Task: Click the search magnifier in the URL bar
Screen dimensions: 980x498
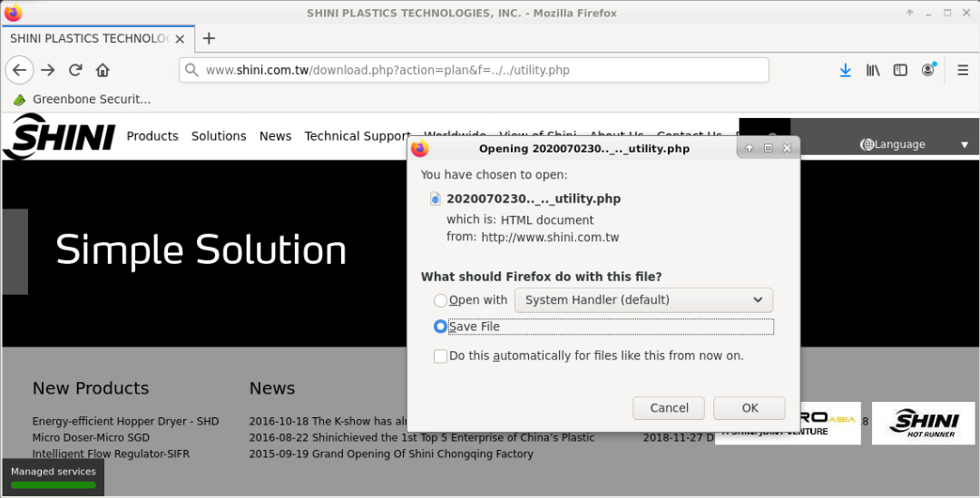Action: [192, 70]
